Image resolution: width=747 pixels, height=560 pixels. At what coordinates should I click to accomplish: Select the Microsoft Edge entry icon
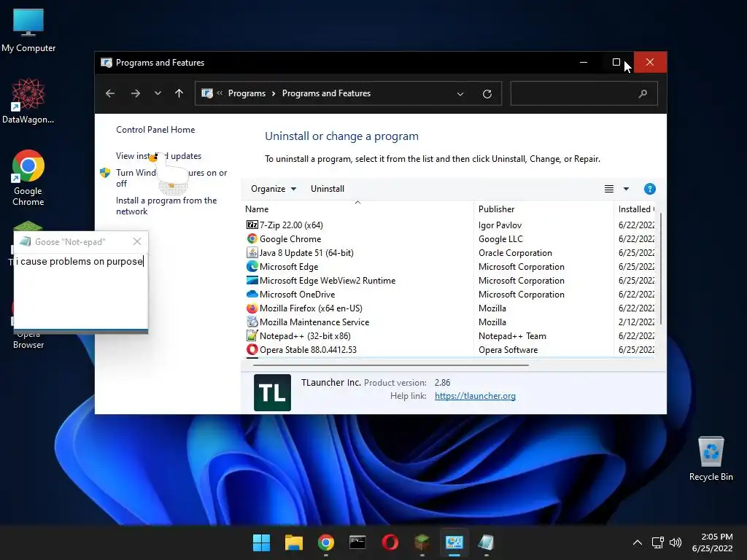(x=252, y=266)
